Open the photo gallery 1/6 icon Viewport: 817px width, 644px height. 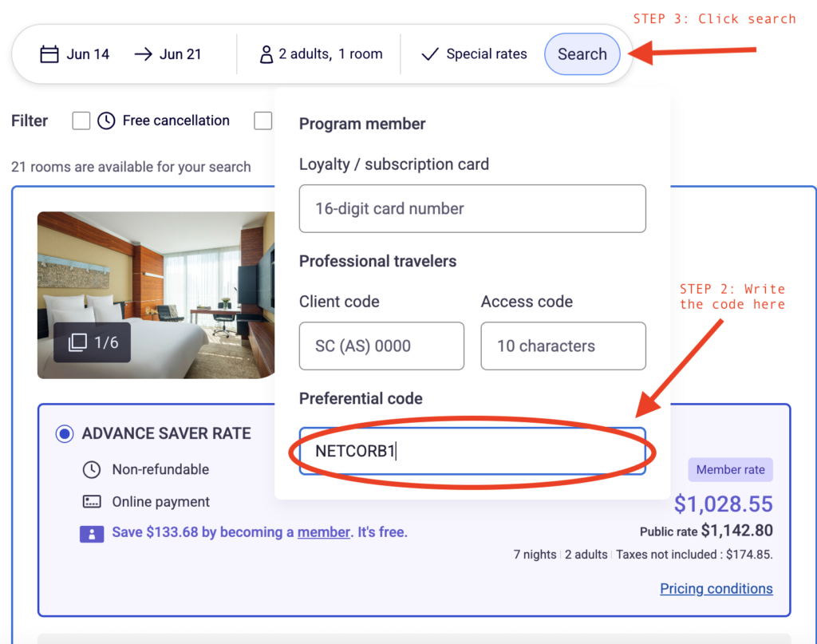point(77,342)
